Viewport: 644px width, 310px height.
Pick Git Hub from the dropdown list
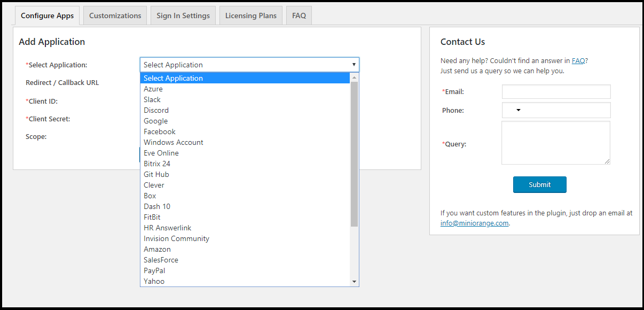pyautogui.click(x=156, y=174)
